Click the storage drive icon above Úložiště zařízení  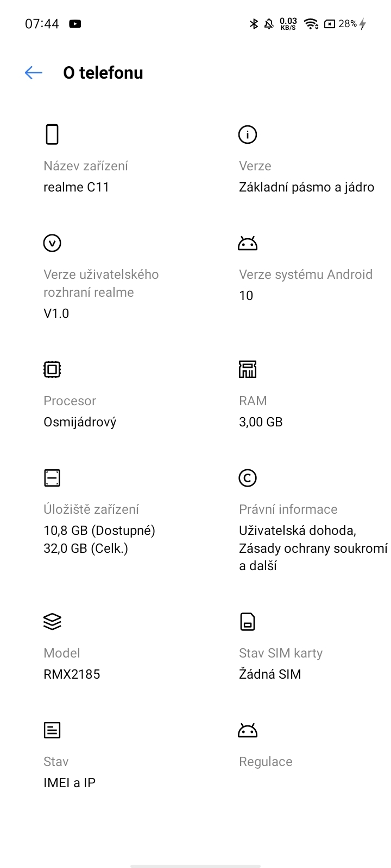pos(52,477)
